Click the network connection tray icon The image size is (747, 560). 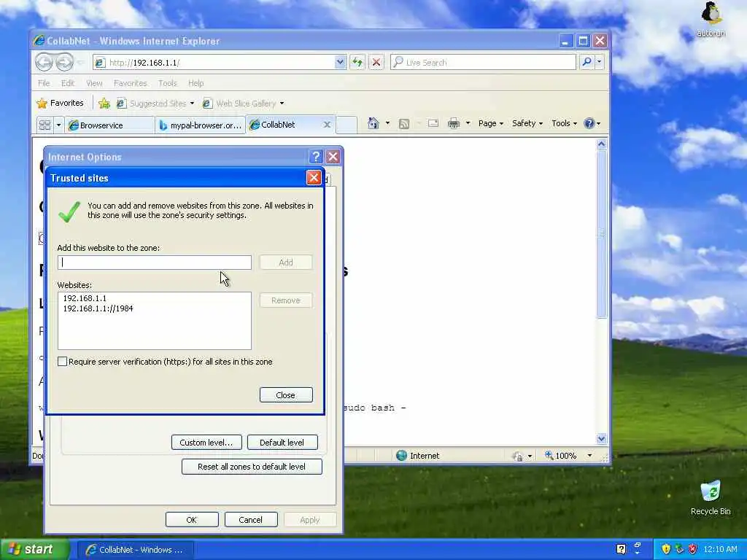679,550
